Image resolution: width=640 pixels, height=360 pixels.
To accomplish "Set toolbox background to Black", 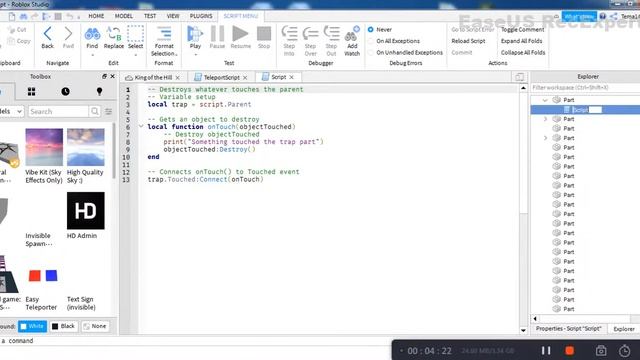I will pyautogui.click(x=63, y=326).
